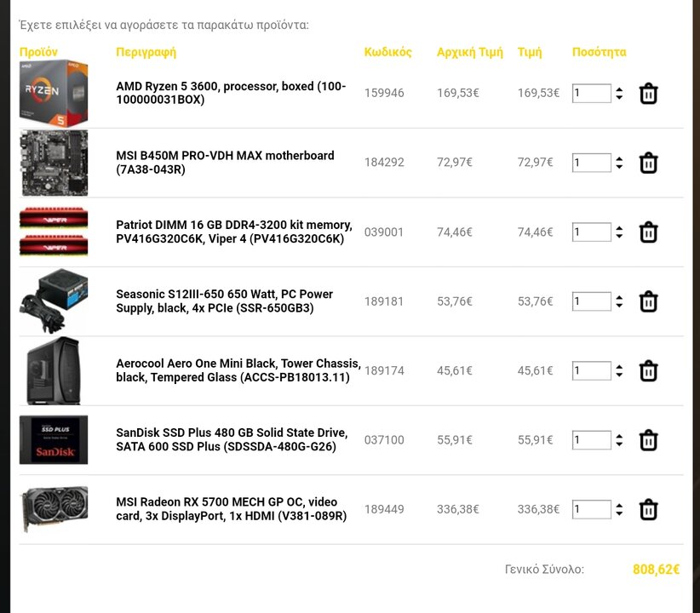This screenshot has height=613, width=700.
Task: Decrease quantity of Aerocool Aero One Mini
Action: [x=619, y=374]
